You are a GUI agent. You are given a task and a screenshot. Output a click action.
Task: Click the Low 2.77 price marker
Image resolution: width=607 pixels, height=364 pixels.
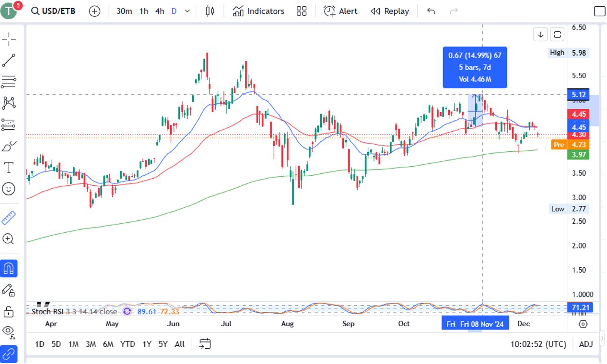569,209
